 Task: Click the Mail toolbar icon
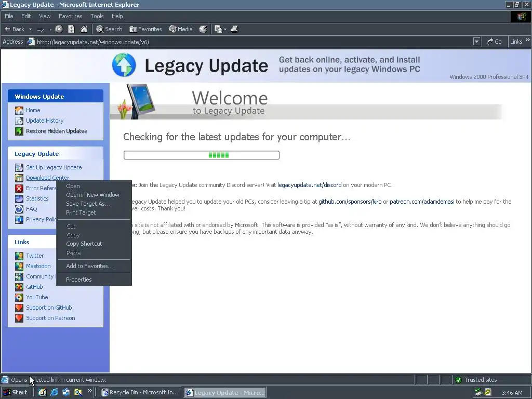pos(218,29)
